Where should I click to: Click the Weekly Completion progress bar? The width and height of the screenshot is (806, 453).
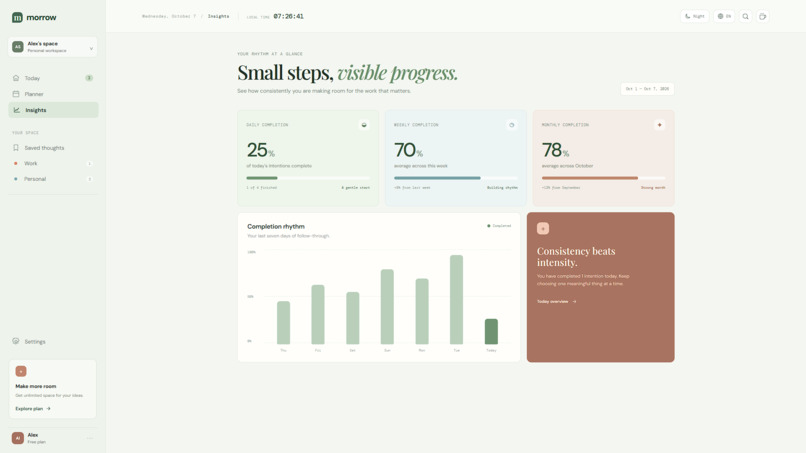click(456, 178)
